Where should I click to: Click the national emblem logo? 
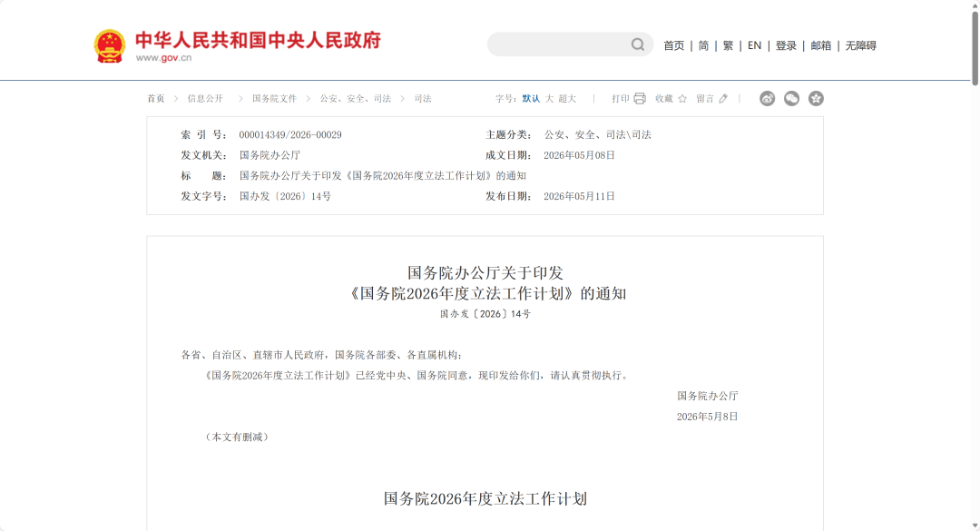110,45
